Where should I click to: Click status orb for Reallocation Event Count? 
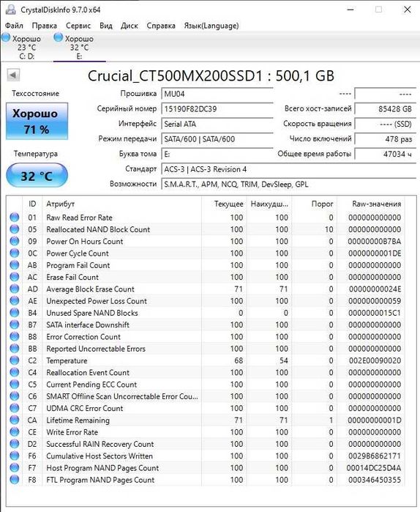15,372
